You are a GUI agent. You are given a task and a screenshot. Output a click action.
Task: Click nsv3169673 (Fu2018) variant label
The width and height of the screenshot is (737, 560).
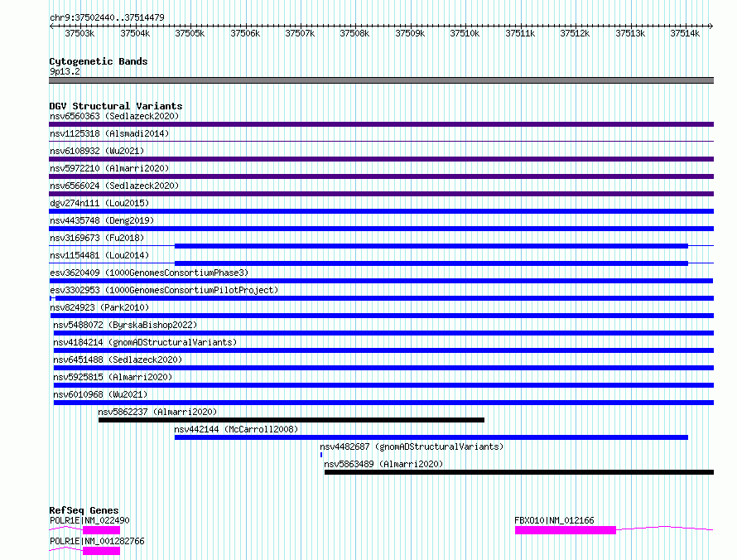click(x=97, y=238)
